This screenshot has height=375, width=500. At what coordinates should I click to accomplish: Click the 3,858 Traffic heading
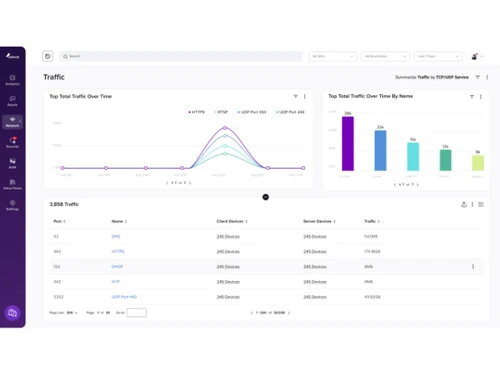pyautogui.click(x=64, y=204)
